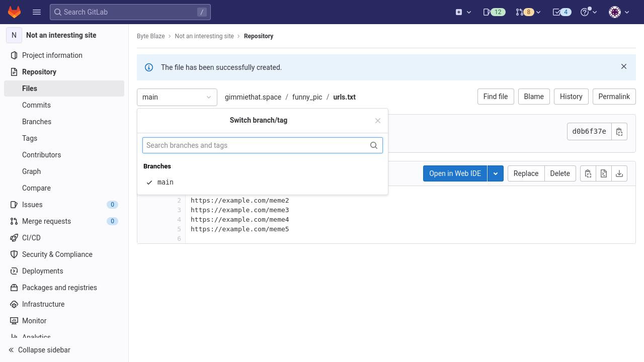Screen dimensions: 644x362
Task: Open Commits in sidebar
Action: (x=64, y=105)
